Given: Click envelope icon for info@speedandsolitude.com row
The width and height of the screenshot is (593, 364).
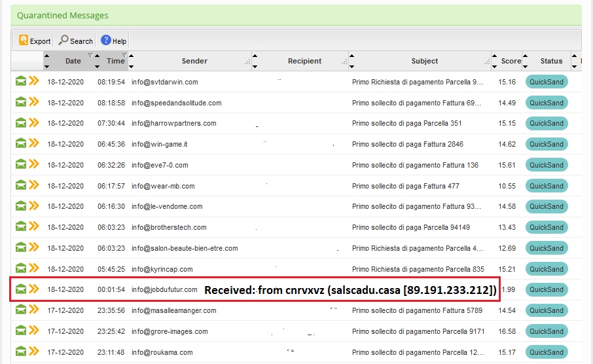Looking at the screenshot, I should 21,101.
